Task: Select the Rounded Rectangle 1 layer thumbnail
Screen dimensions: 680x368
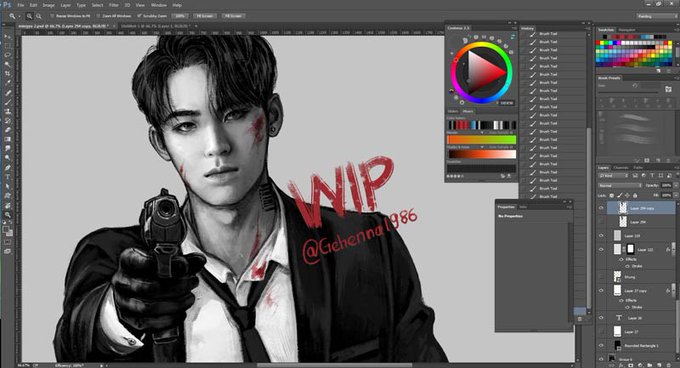Action: [617, 345]
